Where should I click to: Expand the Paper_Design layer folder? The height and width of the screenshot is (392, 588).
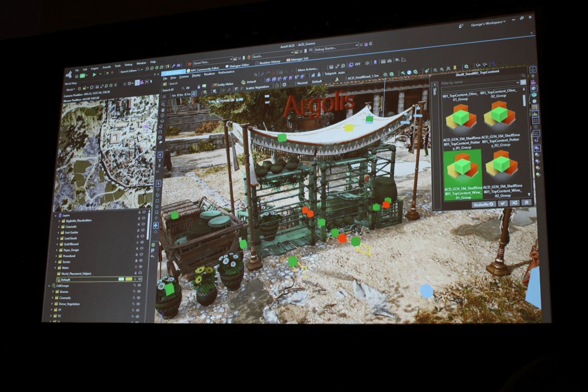57,250
